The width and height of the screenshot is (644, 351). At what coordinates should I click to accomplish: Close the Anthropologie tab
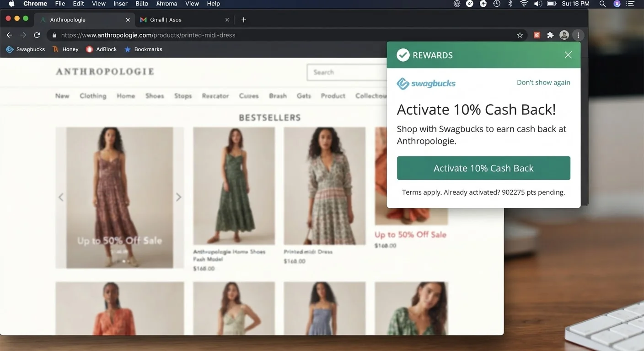point(128,20)
